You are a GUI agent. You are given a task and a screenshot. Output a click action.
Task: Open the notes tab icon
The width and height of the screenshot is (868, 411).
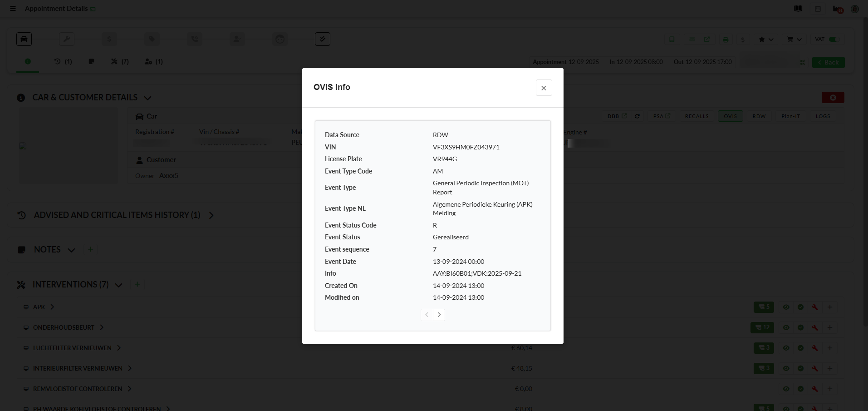click(91, 61)
